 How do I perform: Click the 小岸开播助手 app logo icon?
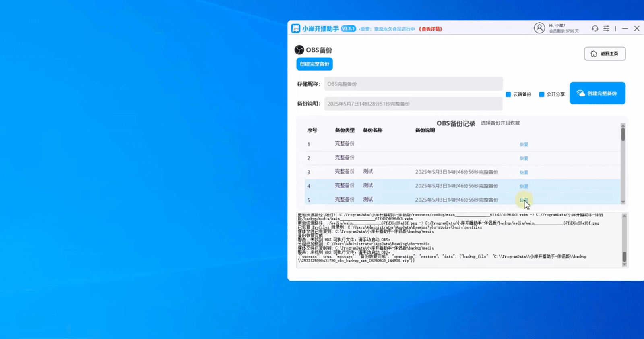tap(296, 29)
